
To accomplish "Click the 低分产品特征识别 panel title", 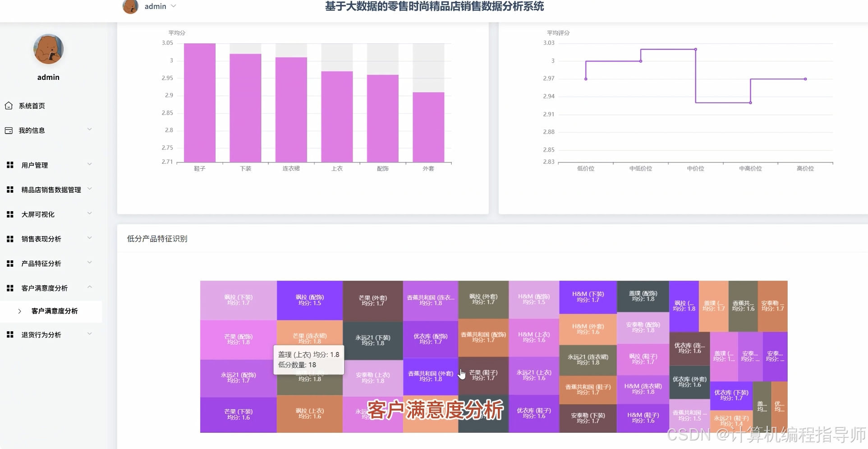I will [157, 239].
